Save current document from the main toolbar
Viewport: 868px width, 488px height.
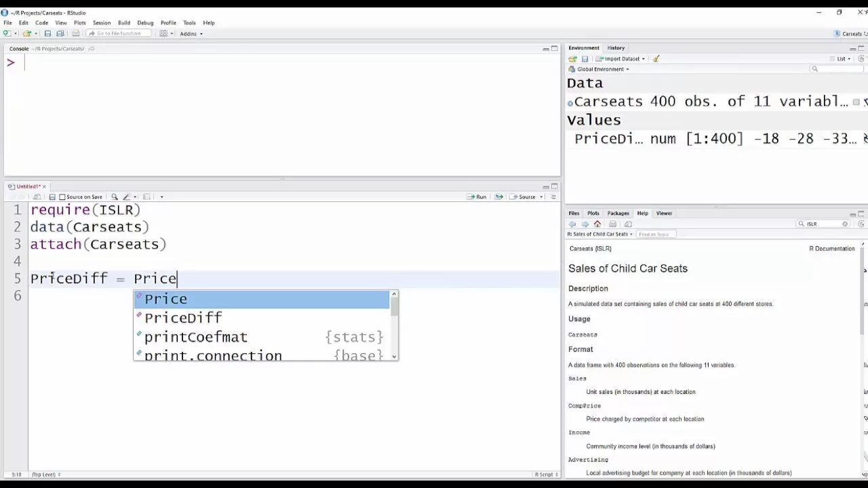(x=47, y=33)
